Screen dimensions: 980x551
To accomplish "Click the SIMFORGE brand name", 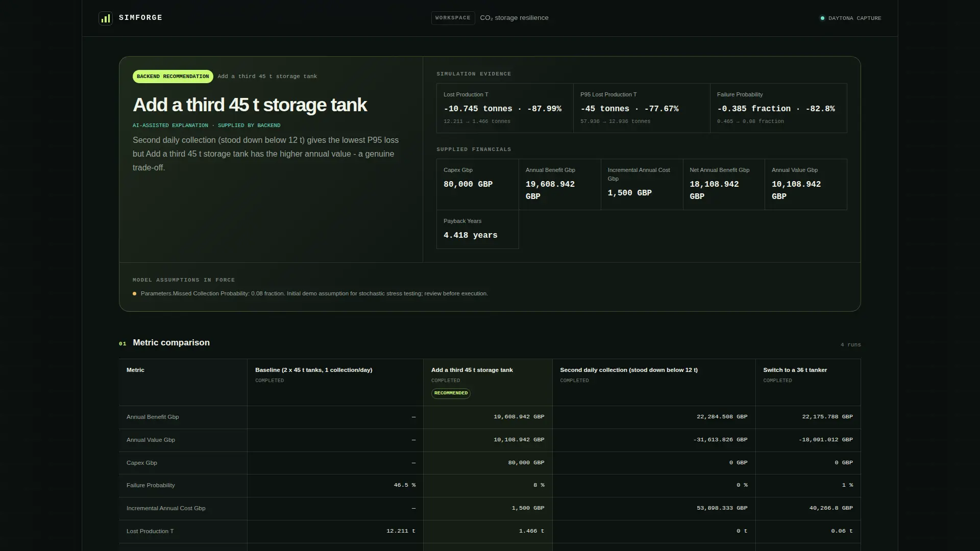I will pos(140,18).
